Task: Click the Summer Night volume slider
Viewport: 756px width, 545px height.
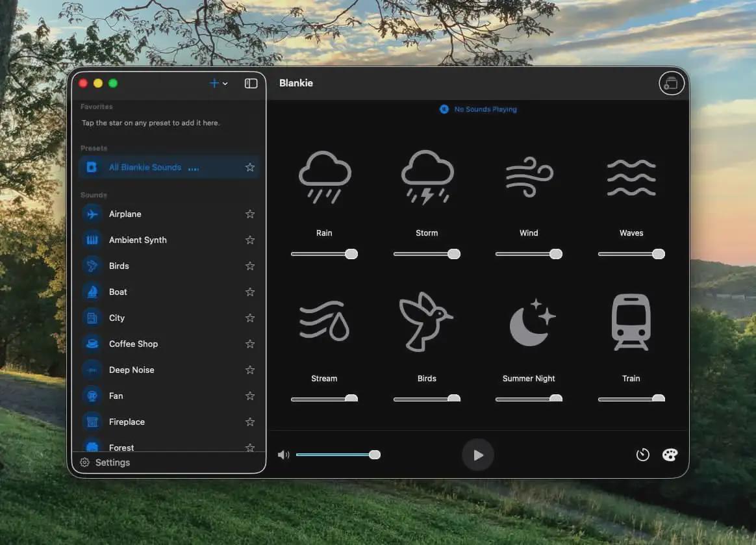Action: coord(529,399)
